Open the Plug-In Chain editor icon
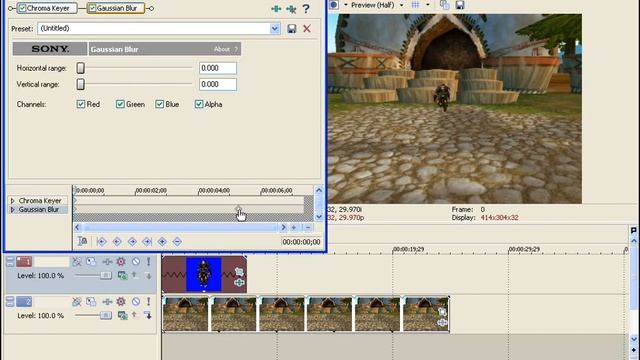The width and height of the screenshot is (640, 360). (x=276, y=9)
